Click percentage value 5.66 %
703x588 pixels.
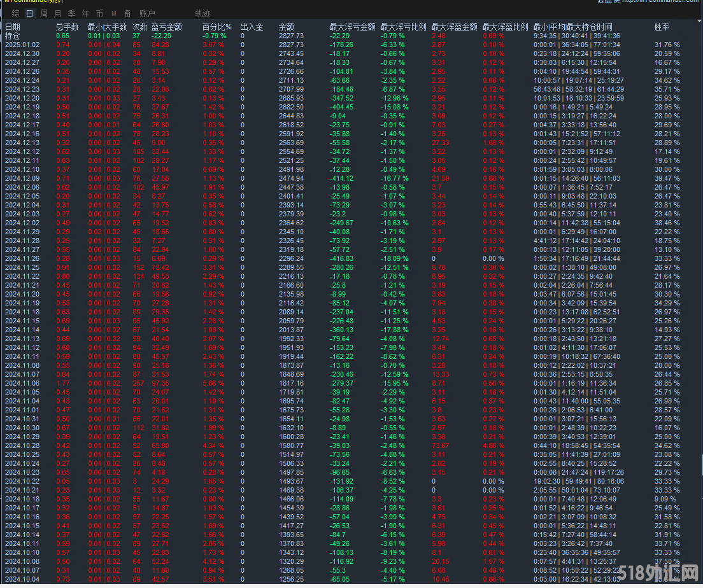point(213,383)
